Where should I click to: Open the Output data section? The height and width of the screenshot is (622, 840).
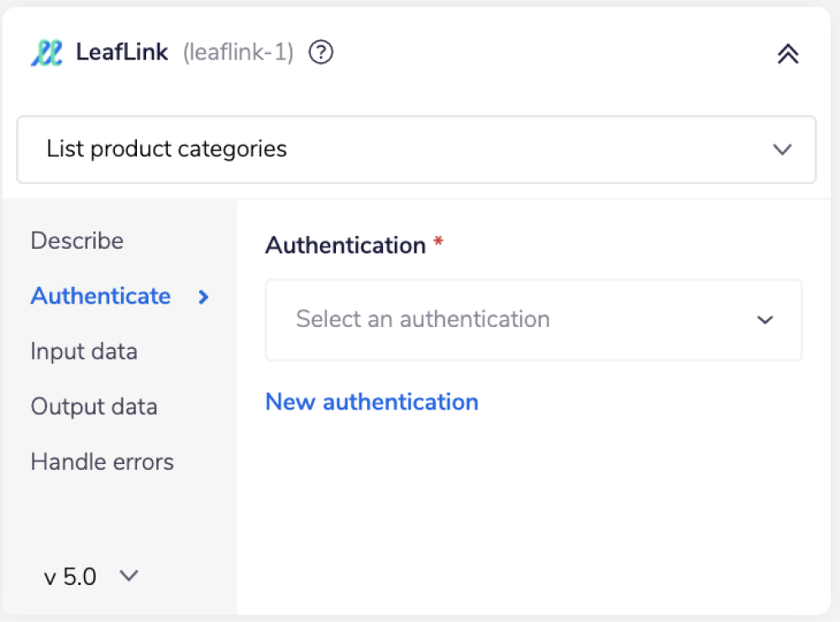pyautogui.click(x=94, y=406)
